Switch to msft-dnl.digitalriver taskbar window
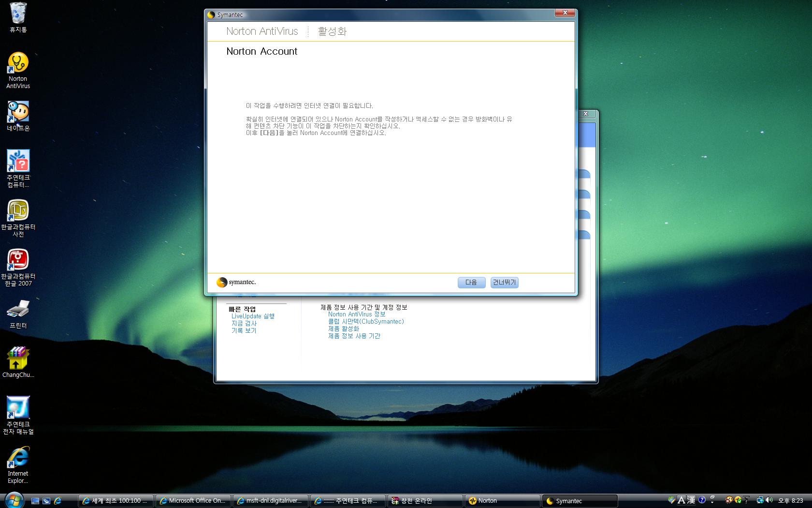812x508 pixels. pos(270,501)
